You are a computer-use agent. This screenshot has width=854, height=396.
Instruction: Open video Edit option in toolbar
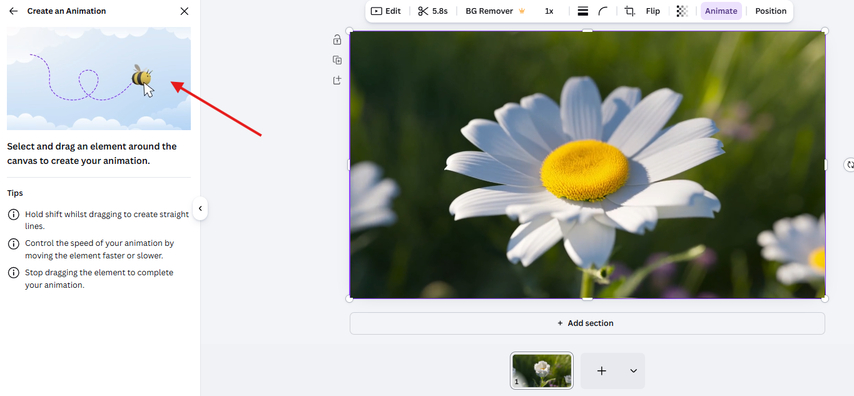click(386, 11)
